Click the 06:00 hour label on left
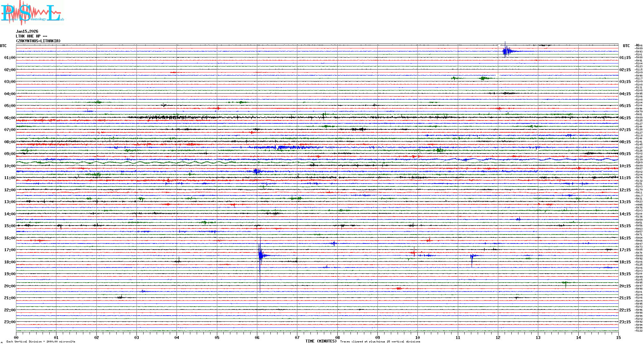Screen dimensions: 644x346 click(x=10, y=118)
